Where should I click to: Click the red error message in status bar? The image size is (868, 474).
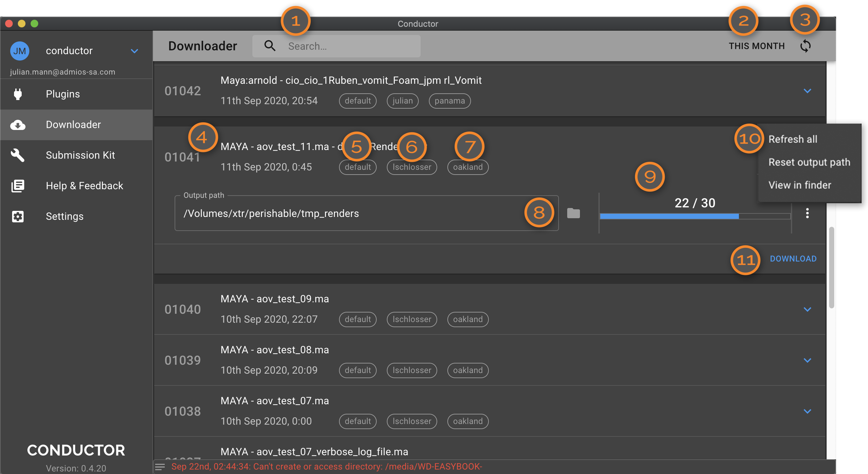(327, 467)
